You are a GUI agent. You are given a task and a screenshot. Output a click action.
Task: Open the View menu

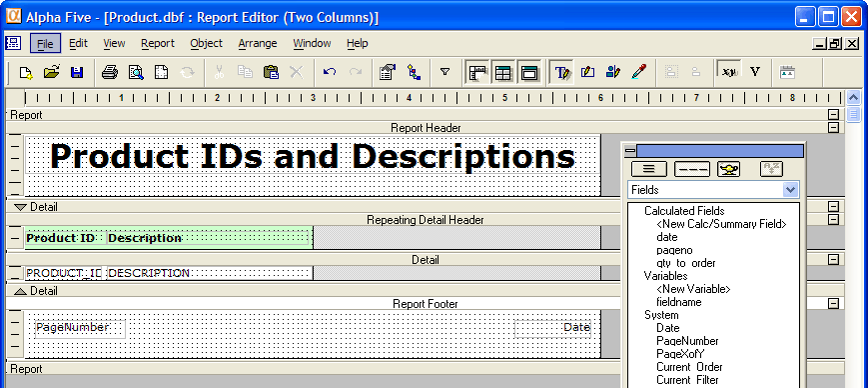point(114,43)
